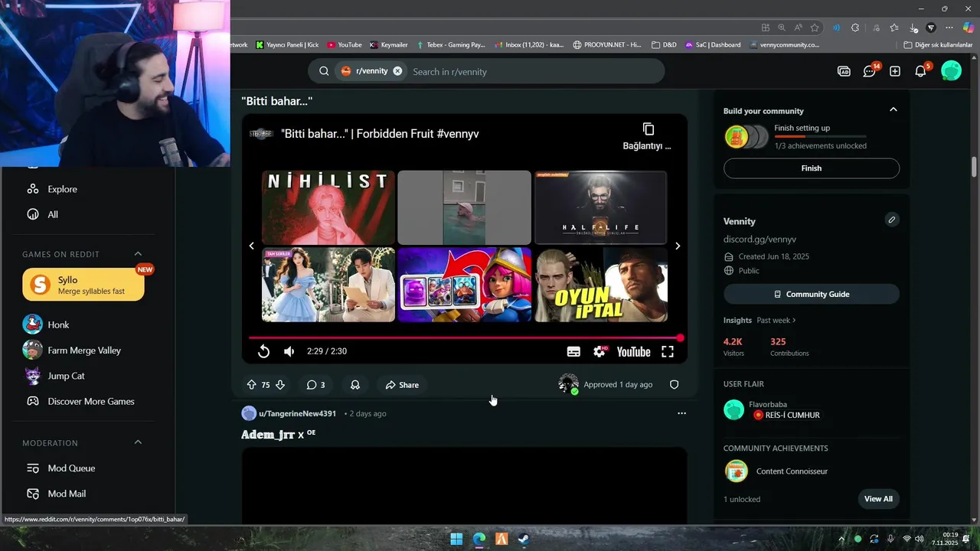Click View All achievements button
The image size is (980, 551).
click(878, 499)
